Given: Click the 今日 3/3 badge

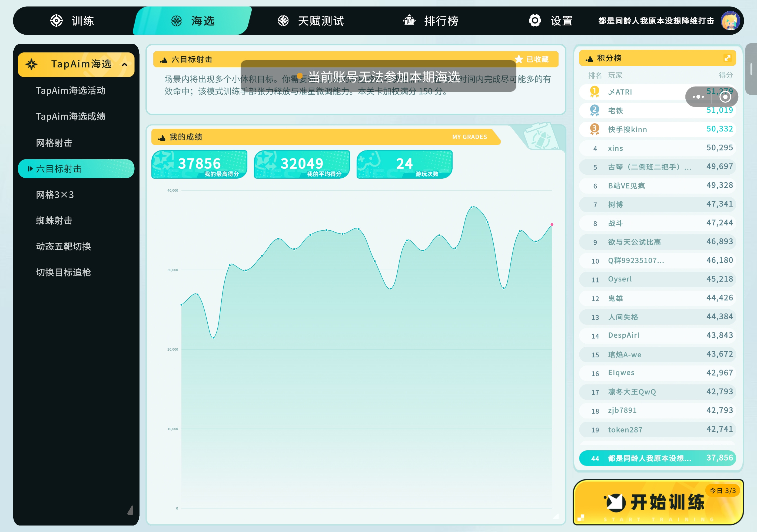Looking at the screenshot, I should [722, 490].
